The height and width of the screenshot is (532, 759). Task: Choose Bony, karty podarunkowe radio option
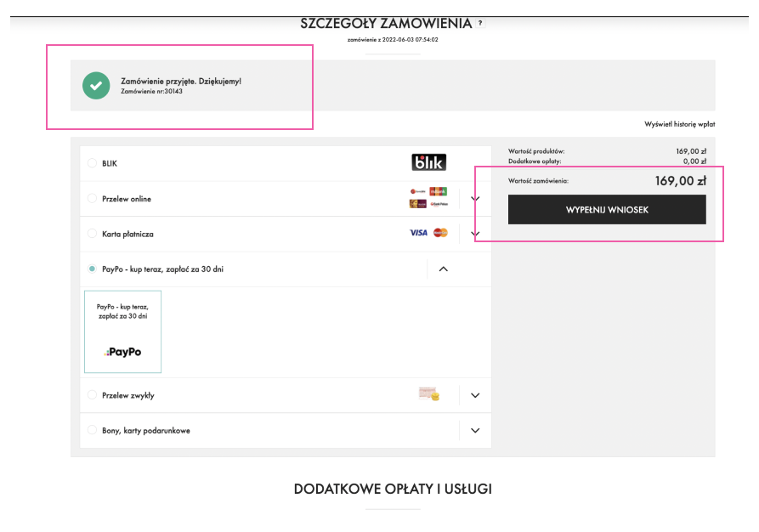click(92, 430)
